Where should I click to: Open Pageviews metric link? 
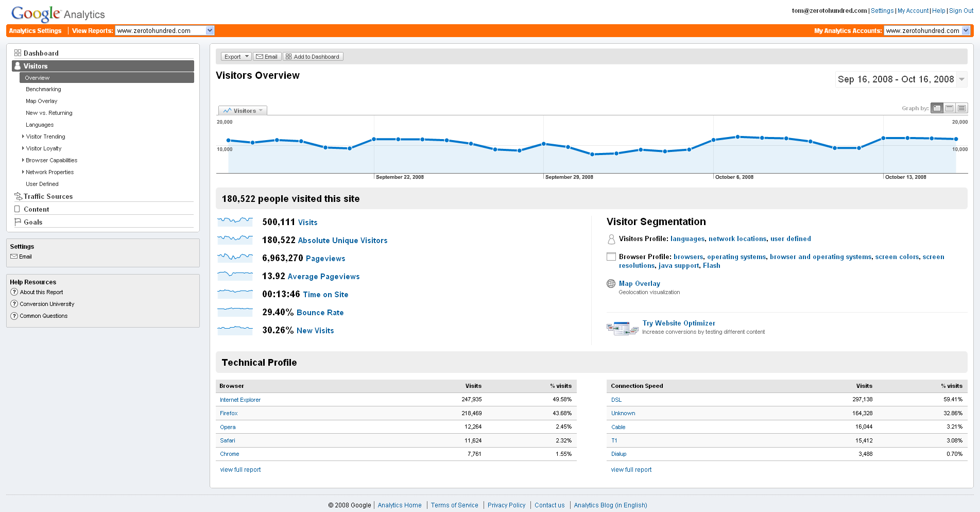325,259
